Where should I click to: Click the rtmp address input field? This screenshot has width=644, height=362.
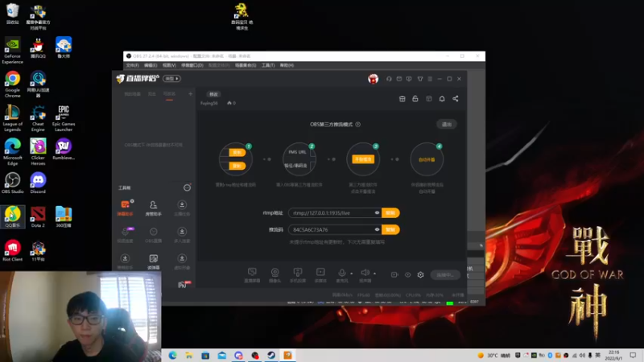pyautogui.click(x=335, y=212)
